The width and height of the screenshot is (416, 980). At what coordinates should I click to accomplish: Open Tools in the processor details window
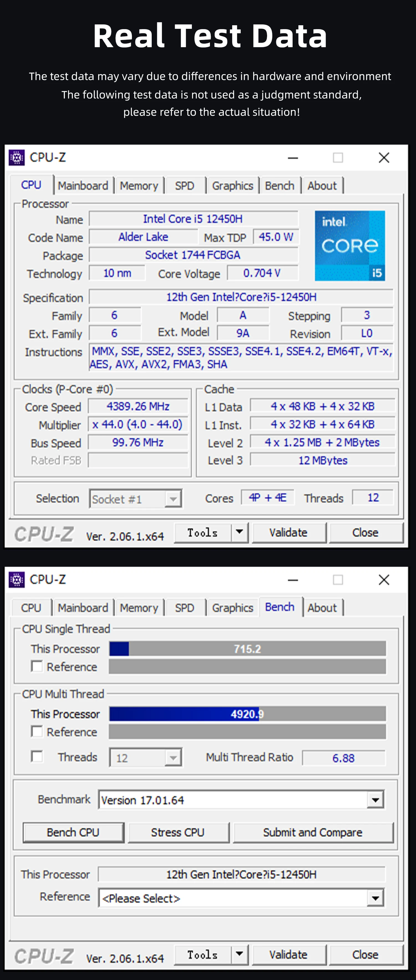click(203, 532)
